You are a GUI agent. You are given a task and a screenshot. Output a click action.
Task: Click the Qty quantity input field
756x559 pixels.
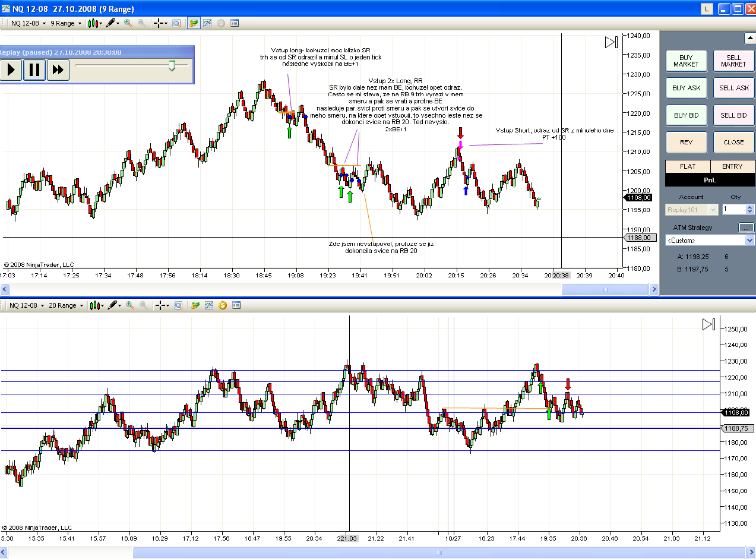tap(735, 209)
